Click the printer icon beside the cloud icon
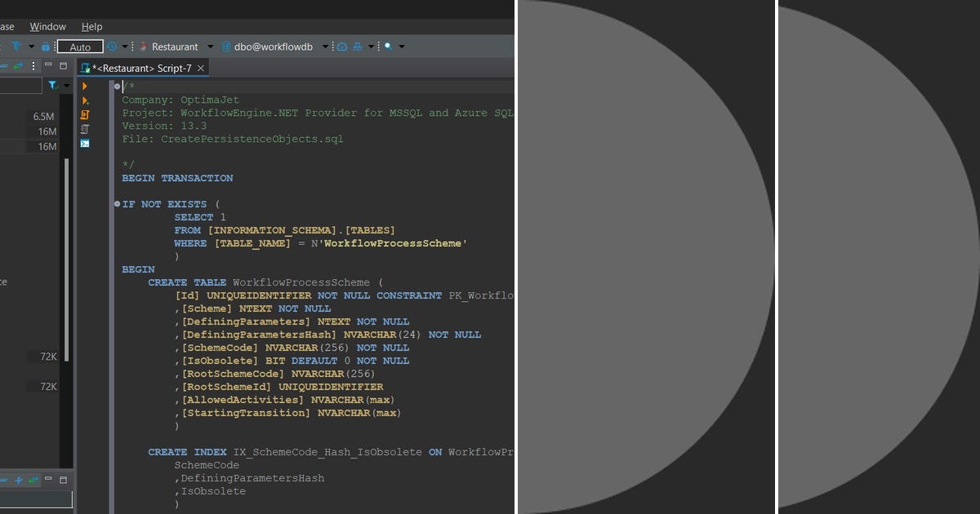980x514 pixels. point(357,47)
